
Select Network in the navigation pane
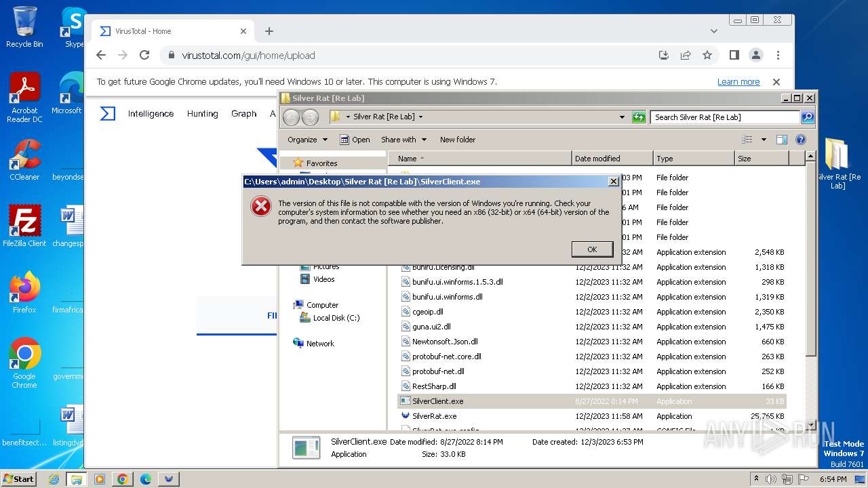coord(313,344)
